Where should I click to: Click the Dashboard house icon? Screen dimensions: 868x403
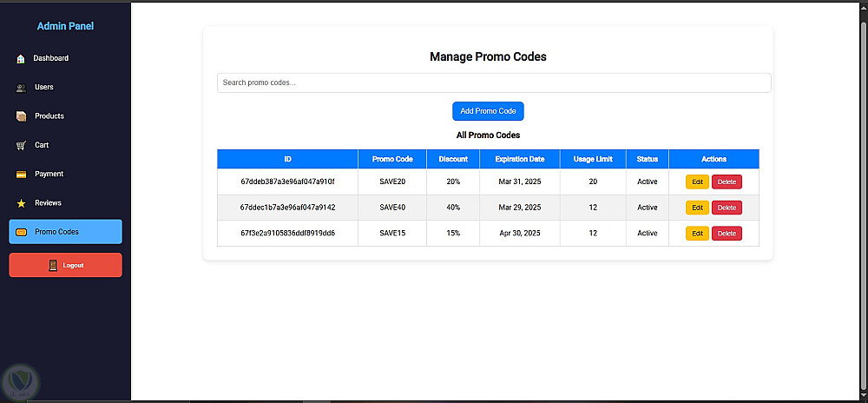pyautogui.click(x=21, y=59)
